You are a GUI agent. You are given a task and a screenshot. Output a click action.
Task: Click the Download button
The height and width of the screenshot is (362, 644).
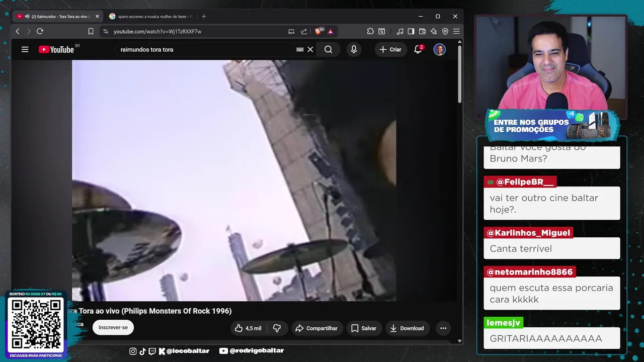pos(407,328)
